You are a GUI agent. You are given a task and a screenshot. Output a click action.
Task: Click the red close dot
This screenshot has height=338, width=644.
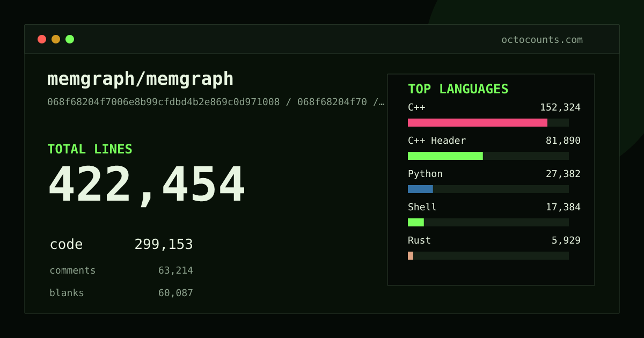click(42, 39)
